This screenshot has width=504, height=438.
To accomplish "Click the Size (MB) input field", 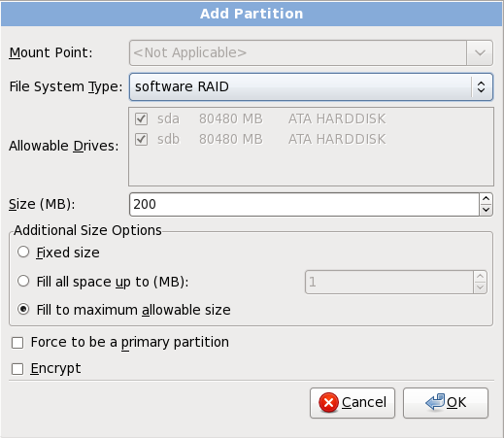I will pos(304,204).
